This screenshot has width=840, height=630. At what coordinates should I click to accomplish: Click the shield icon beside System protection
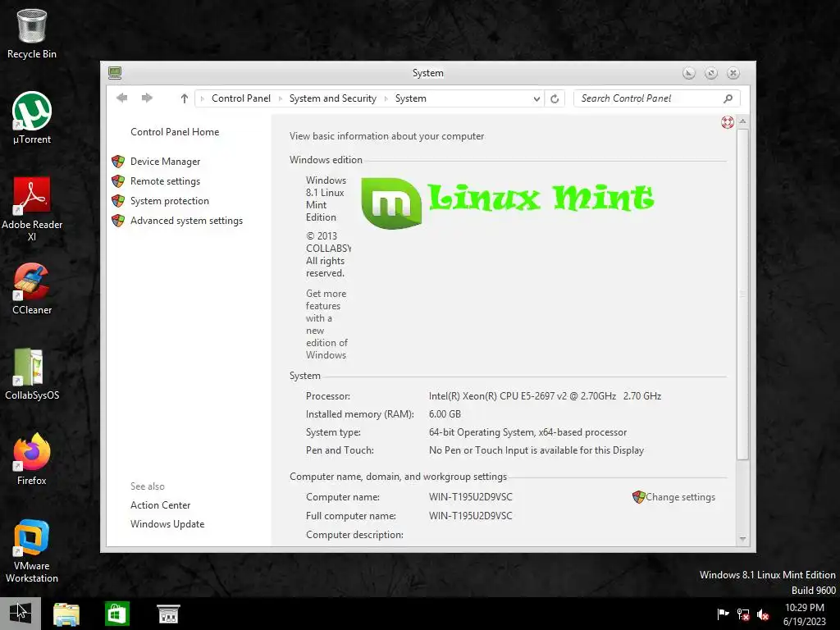pyautogui.click(x=118, y=201)
